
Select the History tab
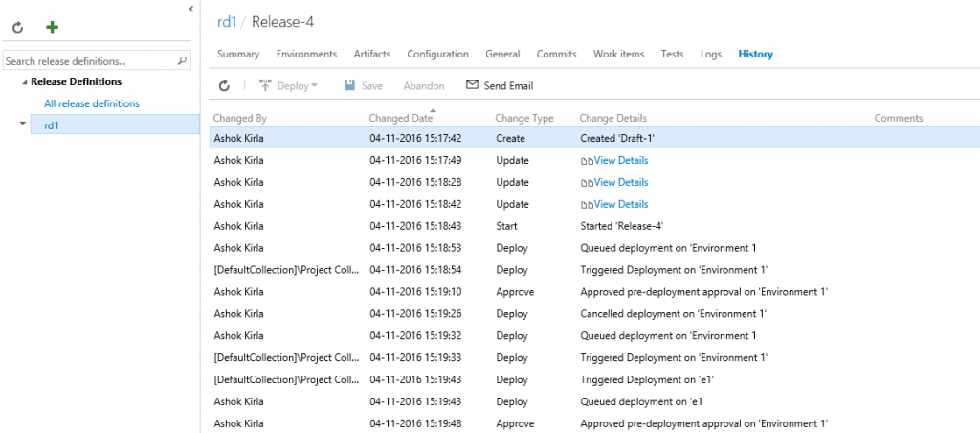pos(756,54)
